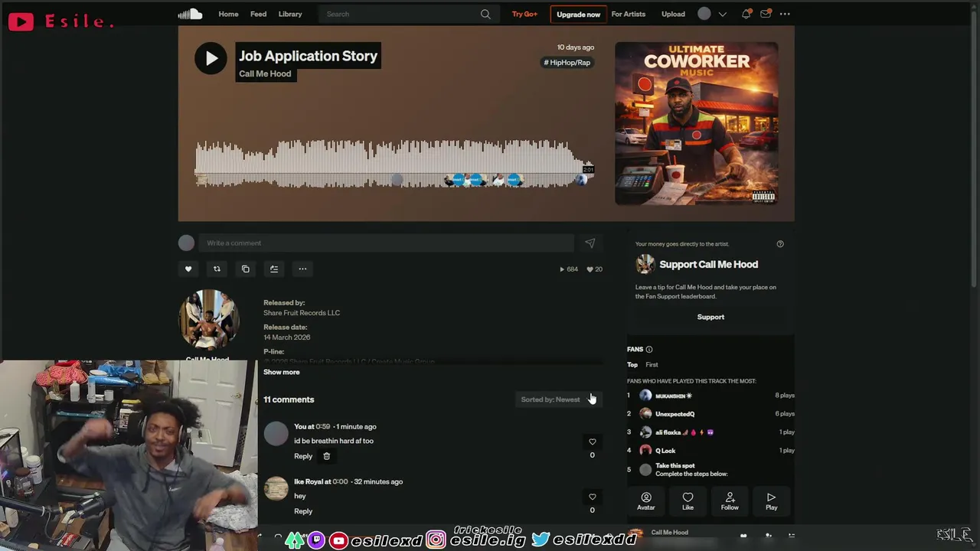Delete your comment with trash icon

[x=326, y=456]
